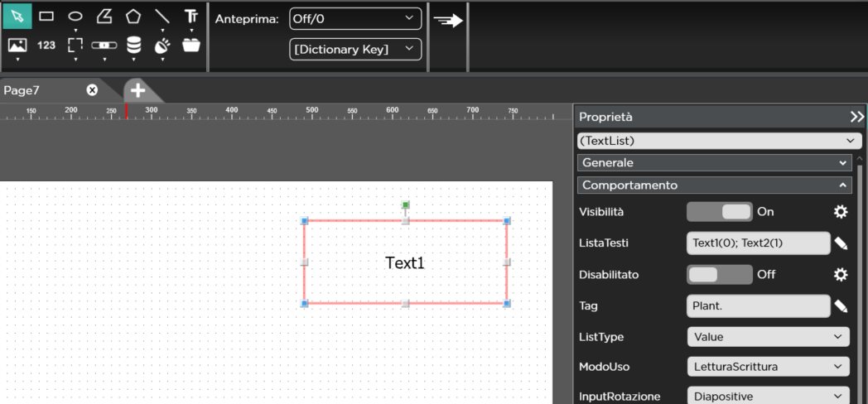Open the Anteprima Off/0 dropdown
Image resolution: width=868 pixels, height=404 pixels.
click(354, 18)
